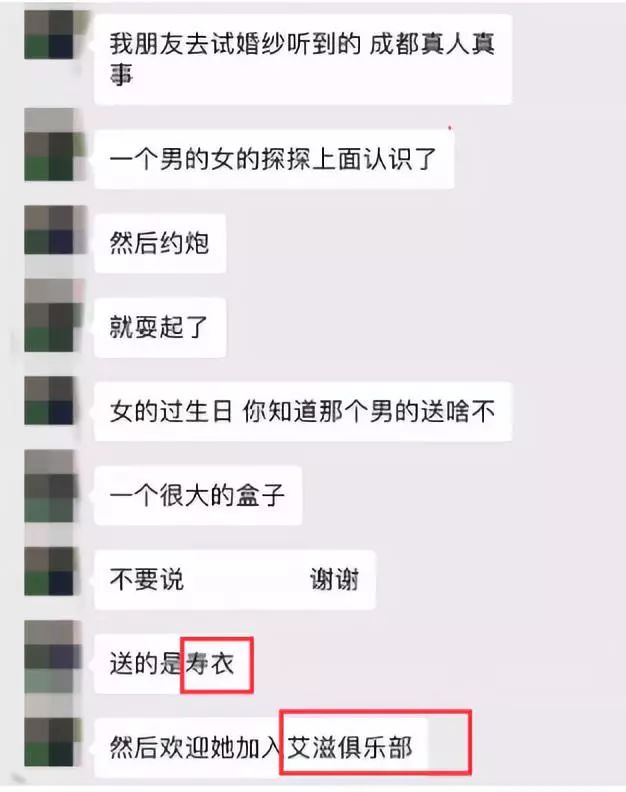Select the bubble 一个男的女的探探上面认识了
This screenshot has width=626, height=792.
coord(274,159)
